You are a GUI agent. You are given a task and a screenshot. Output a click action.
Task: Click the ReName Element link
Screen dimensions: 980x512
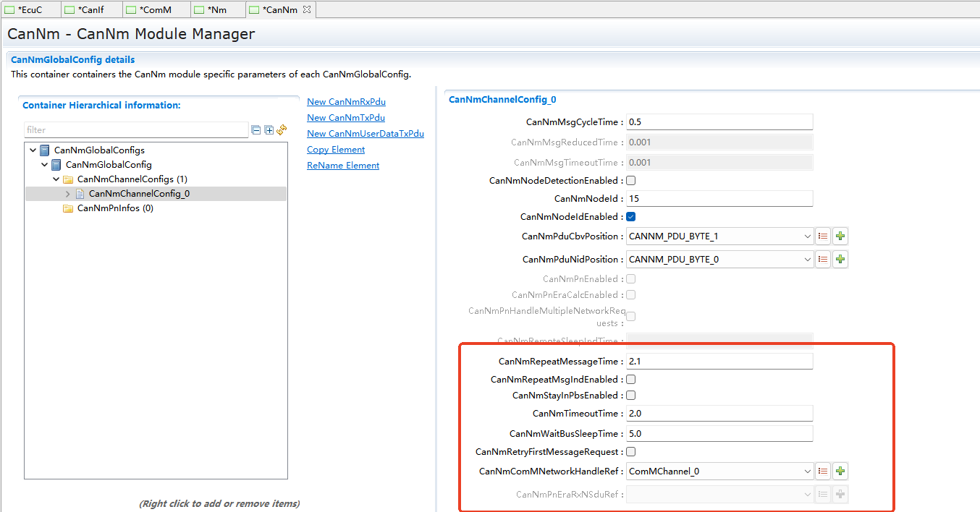343,166
